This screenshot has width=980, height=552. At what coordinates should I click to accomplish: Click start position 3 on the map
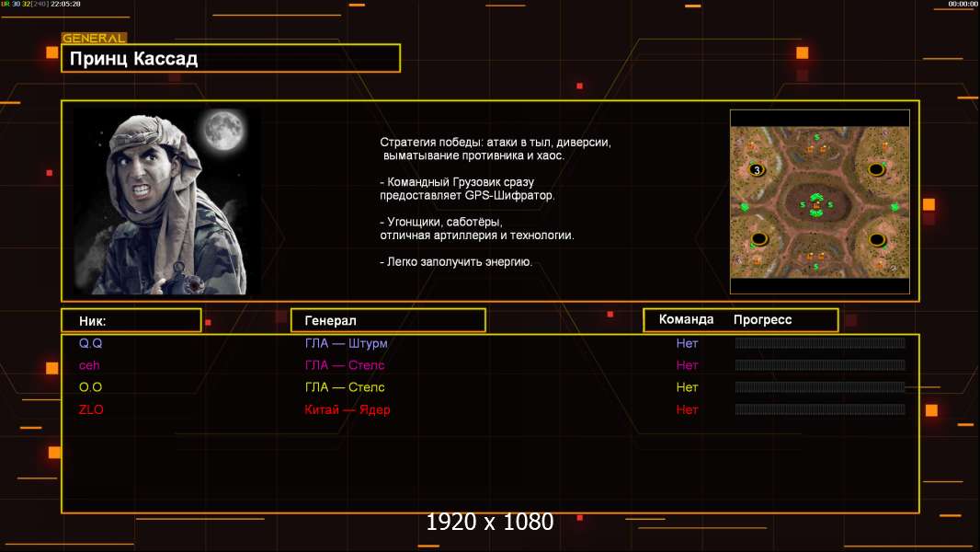point(757,170)
